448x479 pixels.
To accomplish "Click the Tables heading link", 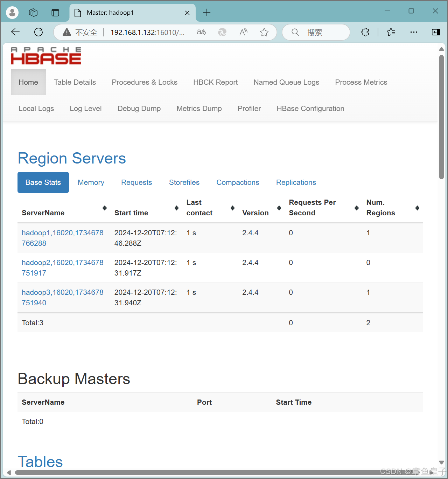I will coord(40,461).
